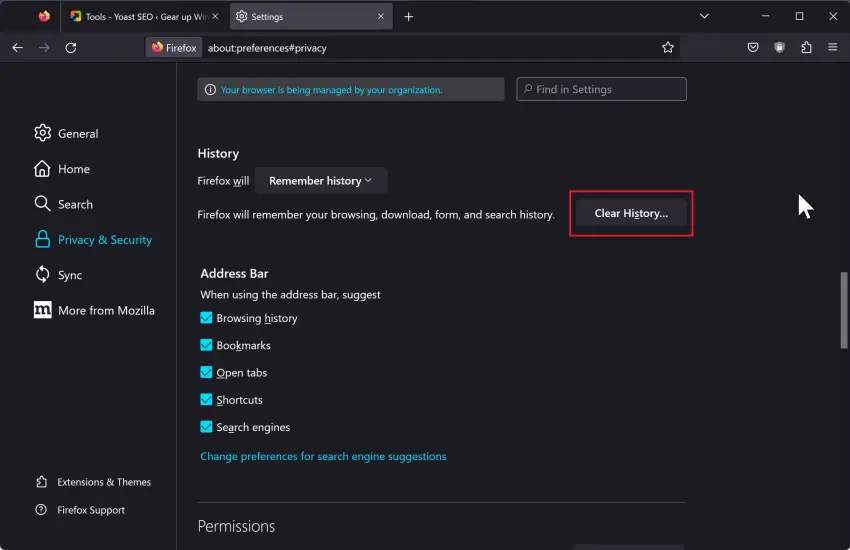Focus the about:preferences#privacy address field
Screen dimensions: 850x550
(x=267, y=48)
